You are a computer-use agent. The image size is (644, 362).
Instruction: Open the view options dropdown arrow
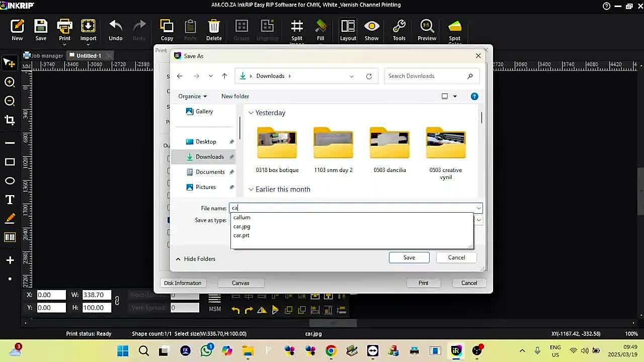[x=455, y=96]
